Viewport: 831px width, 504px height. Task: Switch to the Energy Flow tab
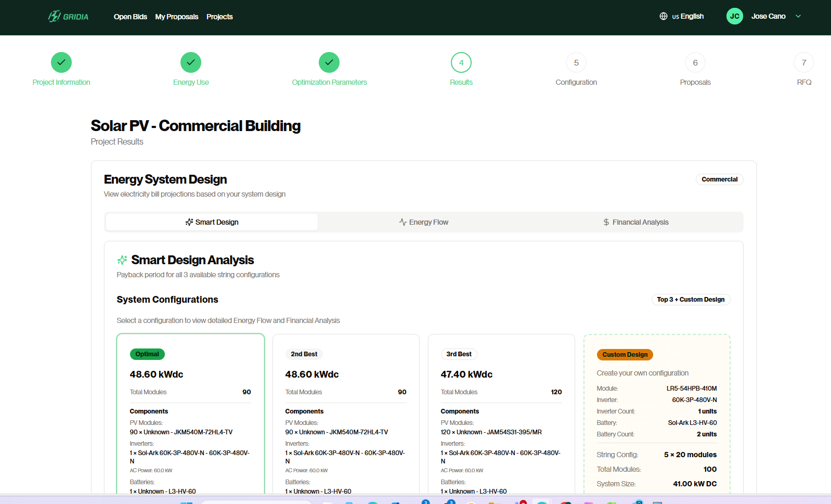(x=424, y=222)
